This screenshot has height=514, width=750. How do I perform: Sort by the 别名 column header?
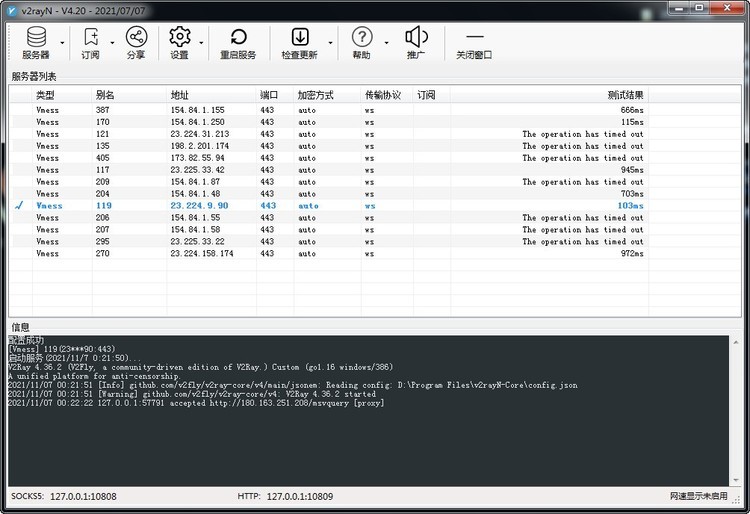129,95
